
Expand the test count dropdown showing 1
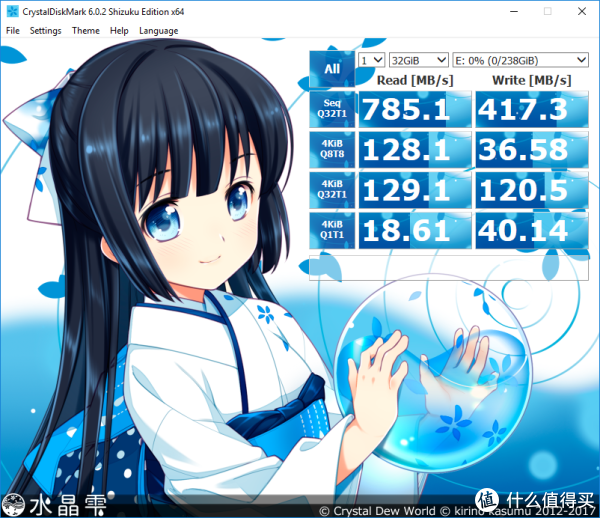[372, 60]
